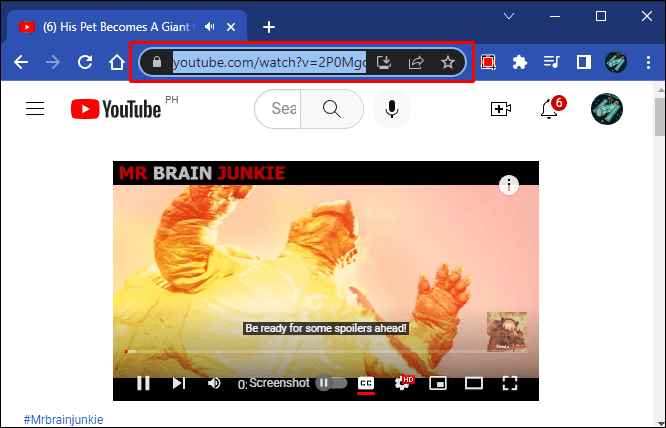Open the YouTube account avatar menu
The height and width of the screenshot is (428, 666).
(x=607, y=109)
